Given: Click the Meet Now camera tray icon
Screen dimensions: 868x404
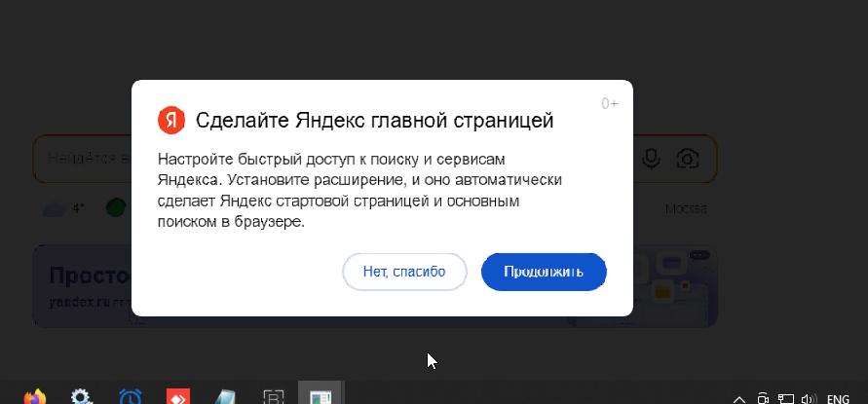Looking at the screenshot, I should [763, 398].
